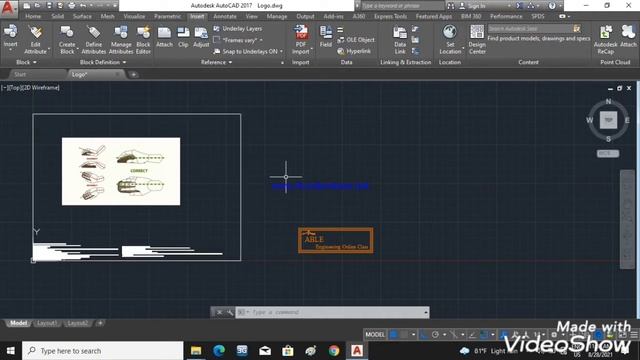Screen dimensions: 640x360
Task: Click the Undo arrow in quick access toolbar
Action: [83, 6]
